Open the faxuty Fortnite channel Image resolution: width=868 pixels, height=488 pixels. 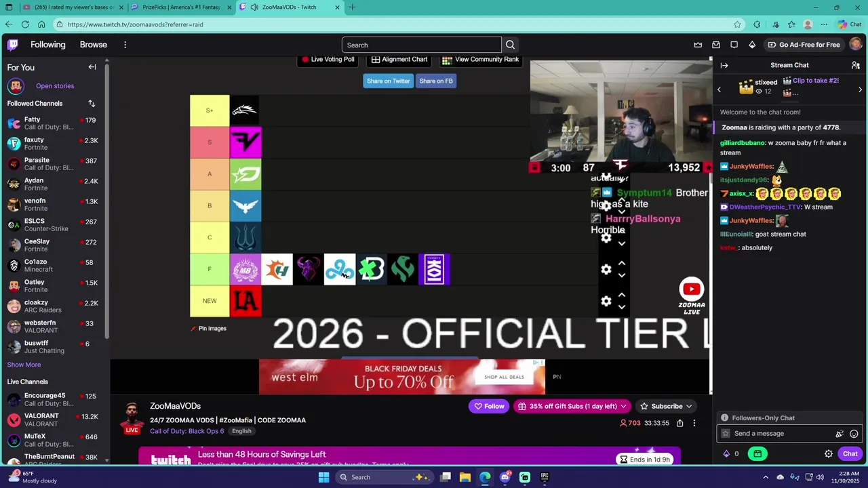pyautogui.click(x=54, y=144)
